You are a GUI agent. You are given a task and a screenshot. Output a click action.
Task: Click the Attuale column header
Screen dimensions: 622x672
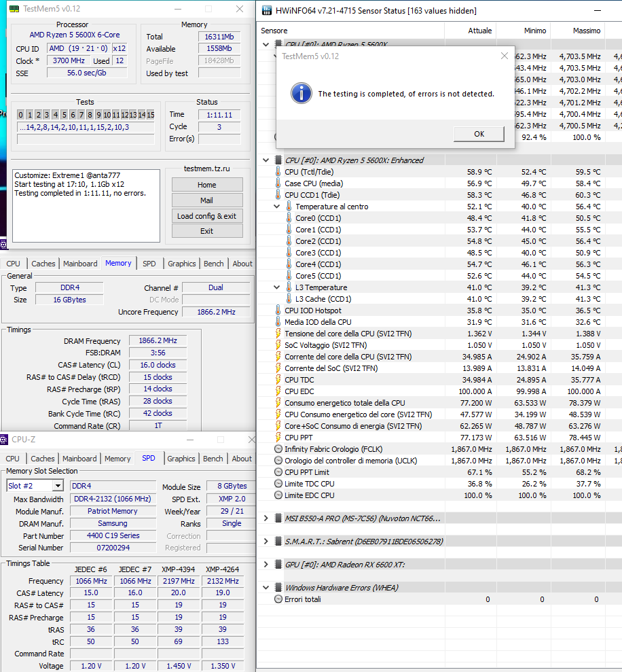[x=480, y=31]
